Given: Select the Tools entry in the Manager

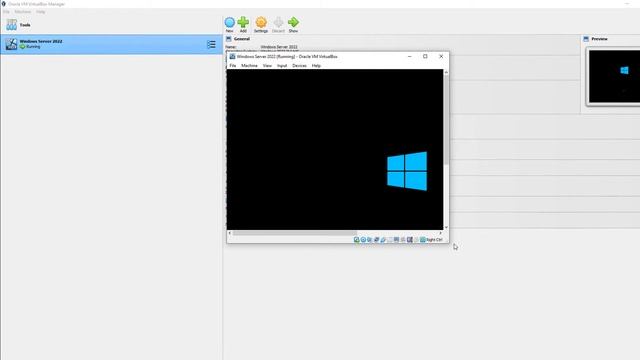Looking at the screenshot, I should (111, 25).
